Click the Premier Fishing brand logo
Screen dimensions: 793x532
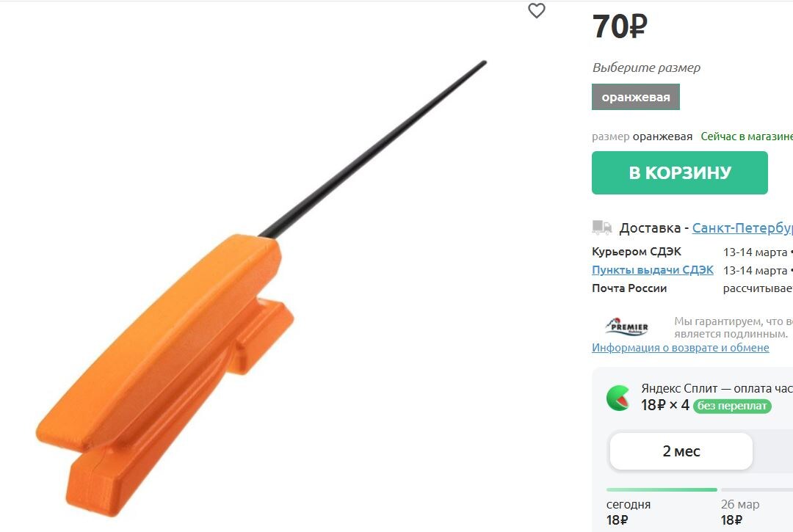[627, 327]
